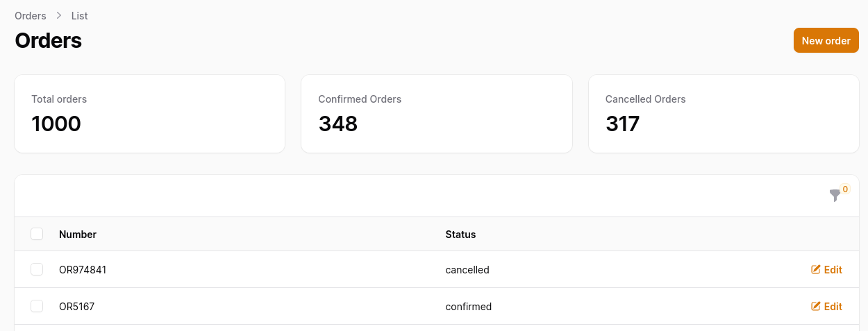Screen dimensions: 868x331
Task: Sort by the Number column header
Action: (78, 234)
